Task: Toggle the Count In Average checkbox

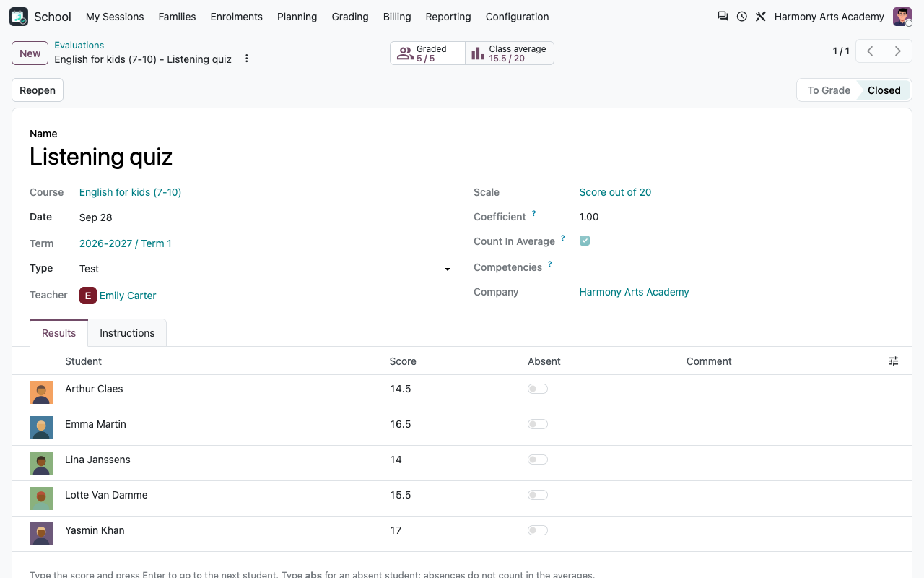Action: pyautogui.click(x=585, y=241)
